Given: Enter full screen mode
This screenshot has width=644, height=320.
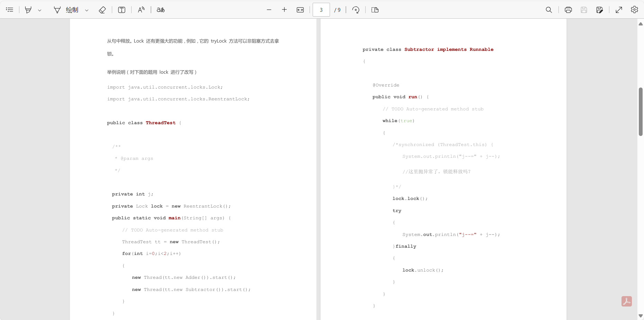Looking at the screenshot, I should point(619,10).
